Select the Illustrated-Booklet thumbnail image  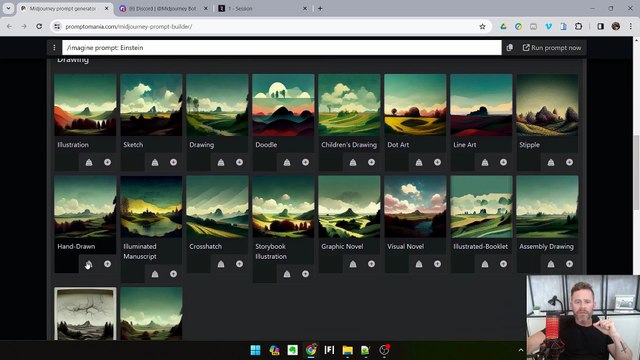click(481, 207)
